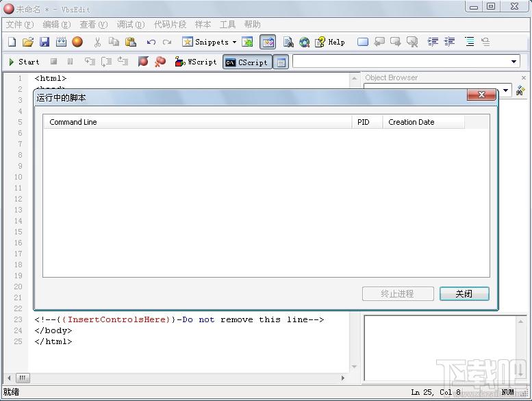The height and width of the screenshot is (401, 532).
Task: Click the Object Browser search binoculars icon
Action: pos(520,90)
